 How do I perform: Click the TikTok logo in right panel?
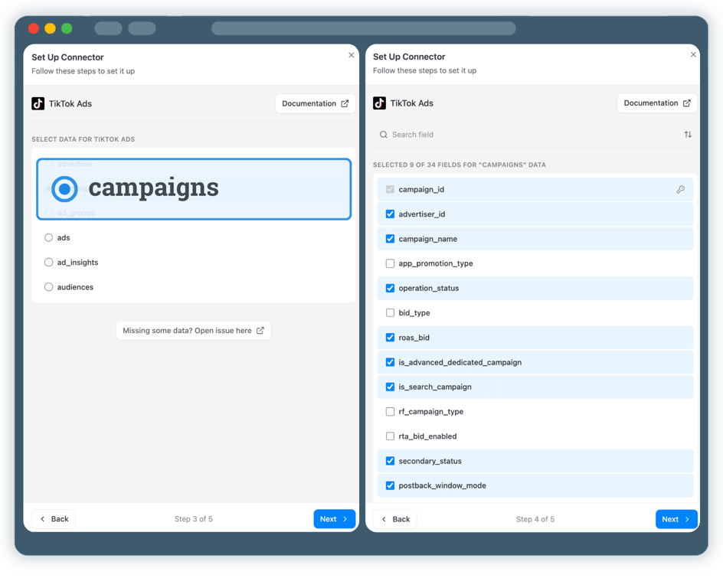pyautogui.click(x=379, y=103)
